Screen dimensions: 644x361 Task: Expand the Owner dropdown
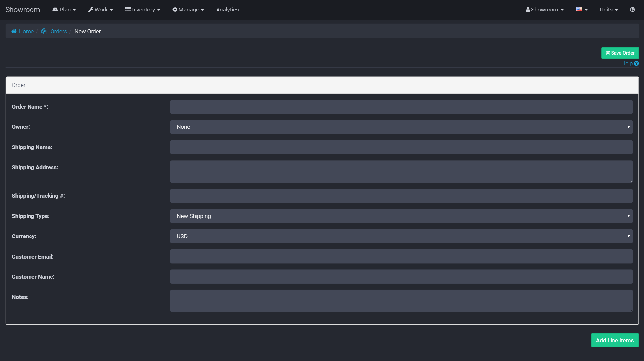click(401, 127)
